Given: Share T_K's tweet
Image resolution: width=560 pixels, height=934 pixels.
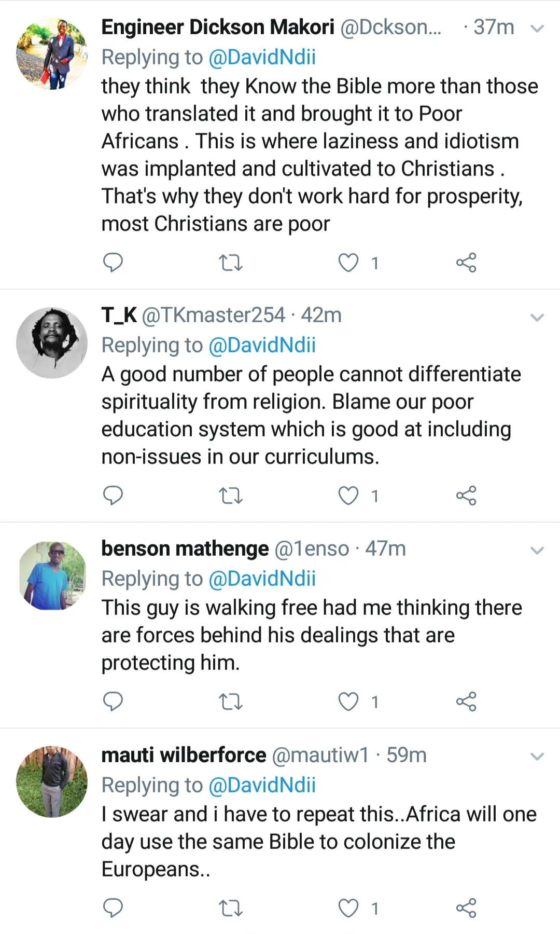Looking at the screenshot, I should (x=466, y=496).
